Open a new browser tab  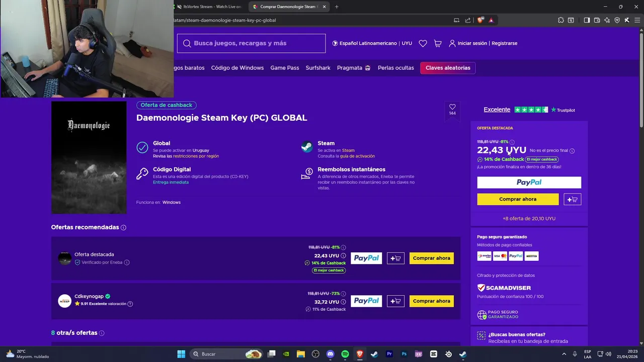point(337,7)
